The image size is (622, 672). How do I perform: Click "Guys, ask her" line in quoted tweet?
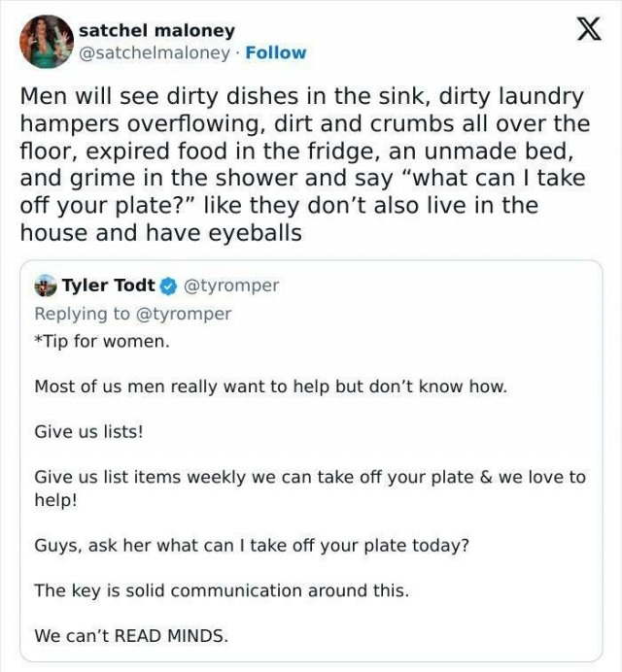[252, 545]
